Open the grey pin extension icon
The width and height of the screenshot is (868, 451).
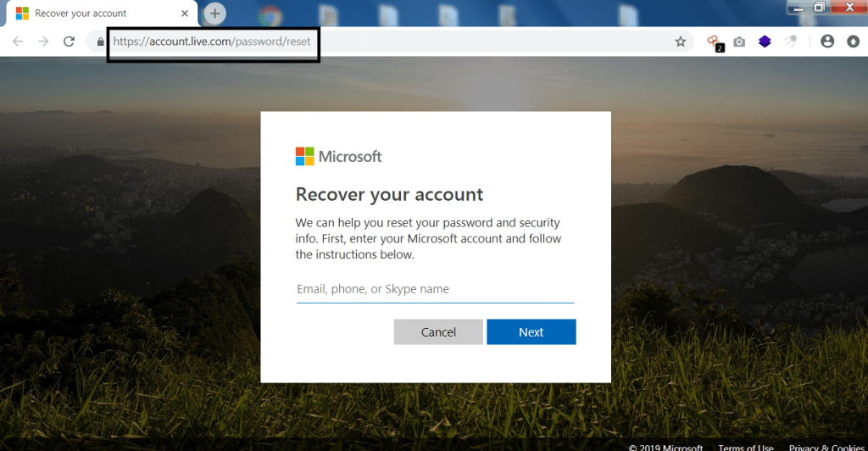[x=791, y=42]
